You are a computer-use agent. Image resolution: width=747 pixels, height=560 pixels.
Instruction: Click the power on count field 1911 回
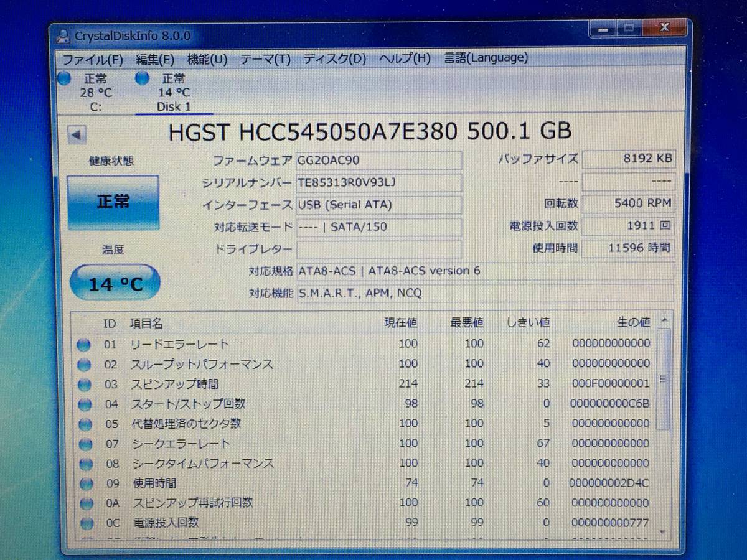[x=628, y=225]
